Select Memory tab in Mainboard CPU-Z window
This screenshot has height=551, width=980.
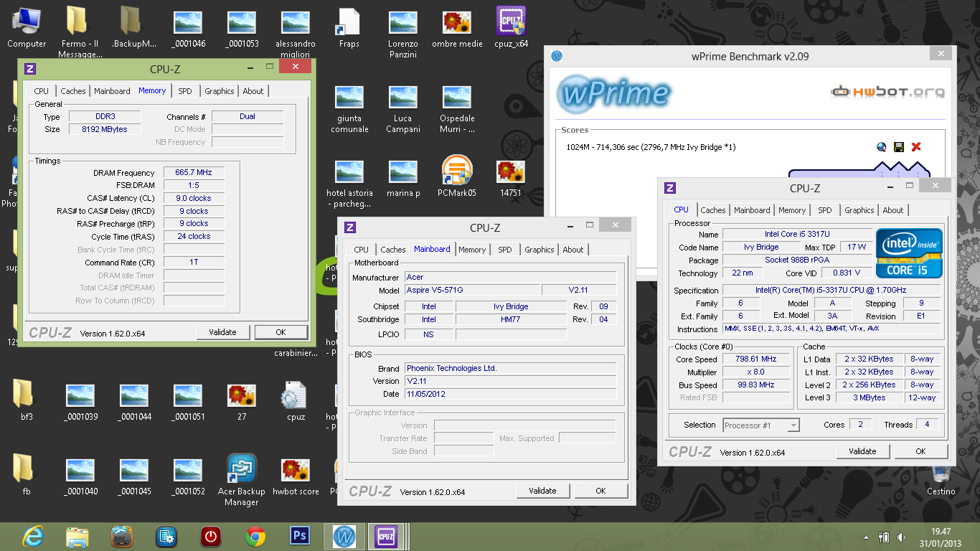[472, 250]
